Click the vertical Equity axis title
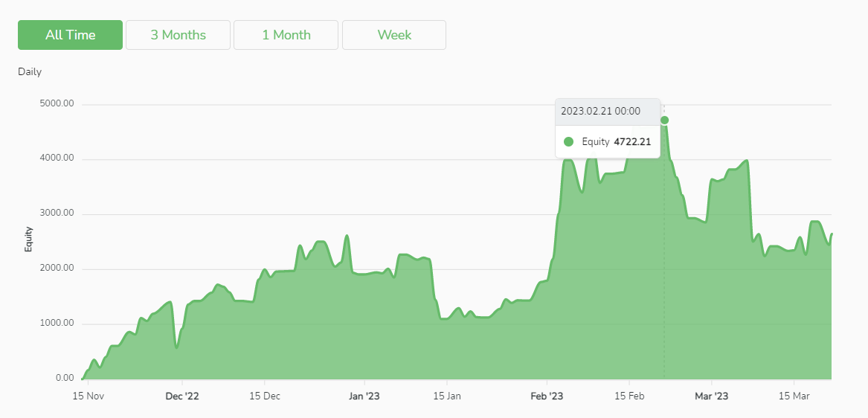The width and height of the screenshot is (868, 418). pyautogui.click(x=29, y=238)
